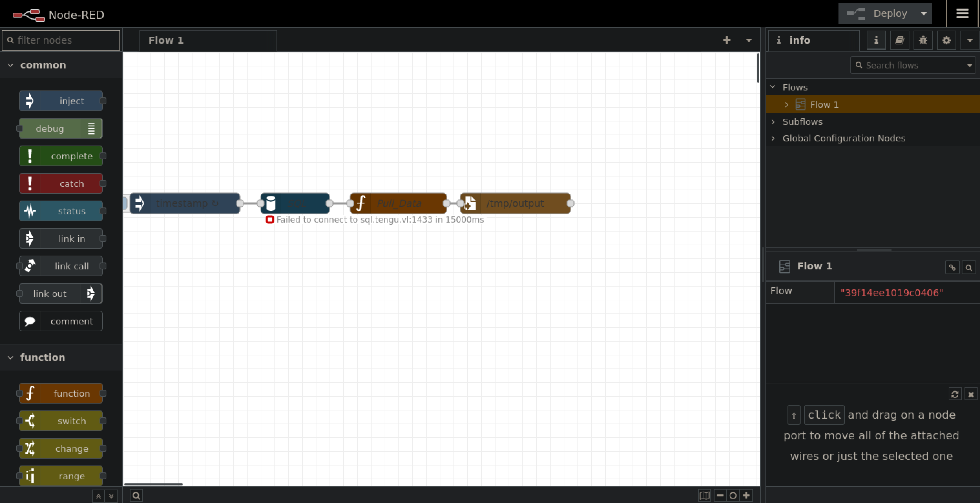980x503 pixels.
Task: Trigger the timestamp inject node button
Action: (x=125, y=203)
